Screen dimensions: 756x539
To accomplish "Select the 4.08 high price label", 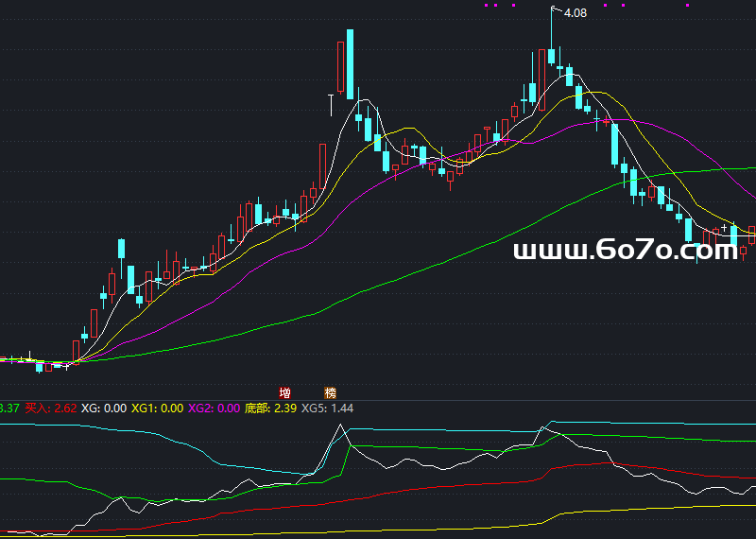I will pyautogui.click(x=576, y=13).
